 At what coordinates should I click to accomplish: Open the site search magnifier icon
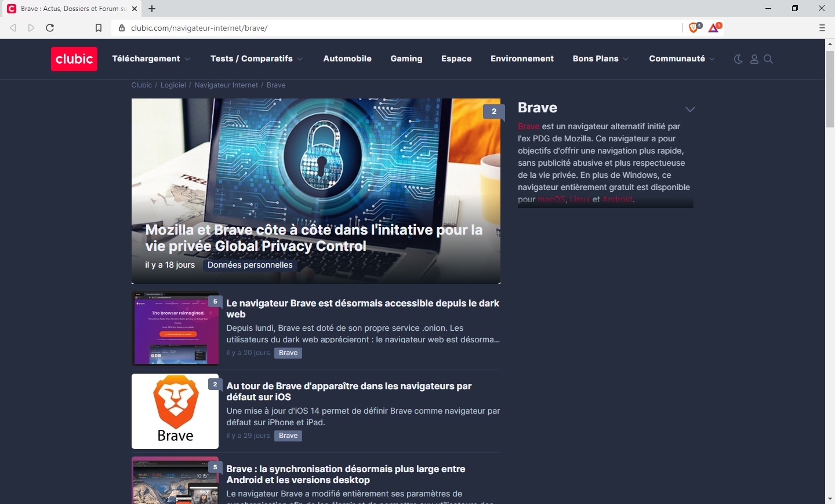point(768,59)
